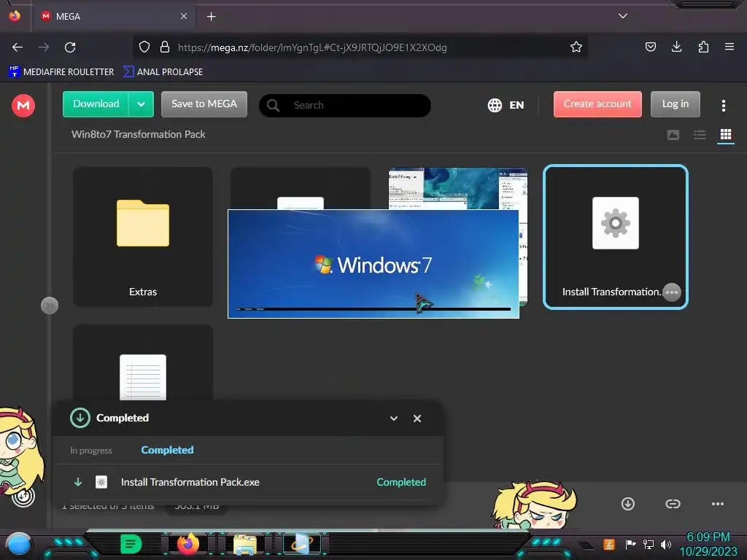Screen dimensions: 747x560
Task: Open the MEDIAFIRE ROULETTER bookmark
Action: tap(61, 72)
